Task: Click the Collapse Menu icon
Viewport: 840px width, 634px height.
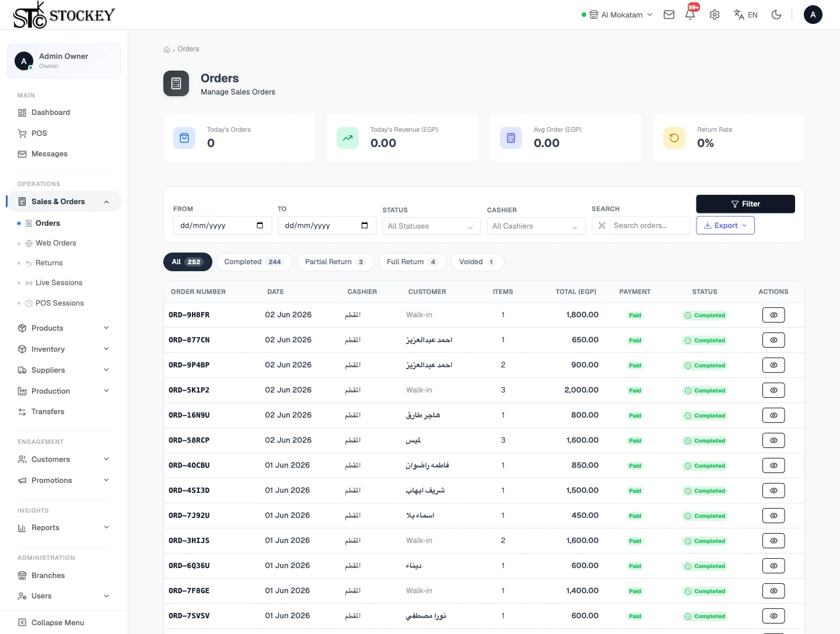Action: pyautogui.click(x=22, y=622)
